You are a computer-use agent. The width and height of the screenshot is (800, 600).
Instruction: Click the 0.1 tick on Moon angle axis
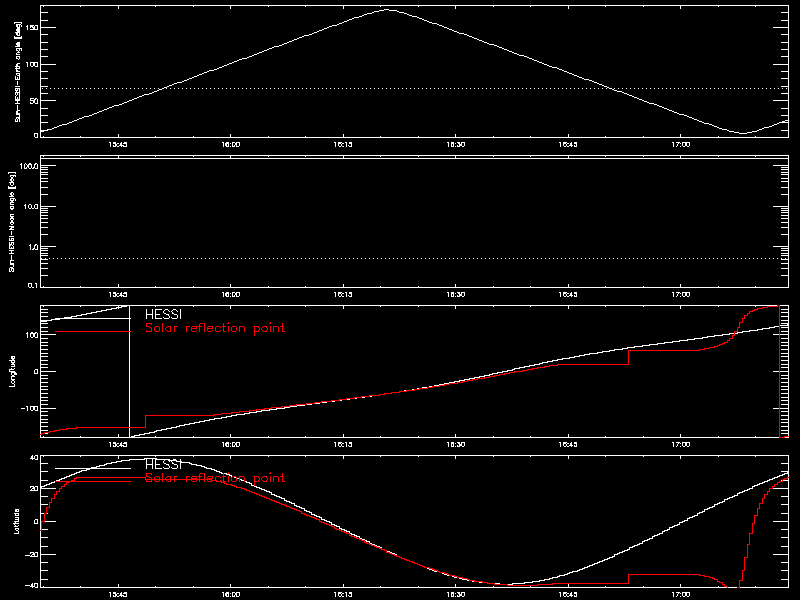(33, 286)
